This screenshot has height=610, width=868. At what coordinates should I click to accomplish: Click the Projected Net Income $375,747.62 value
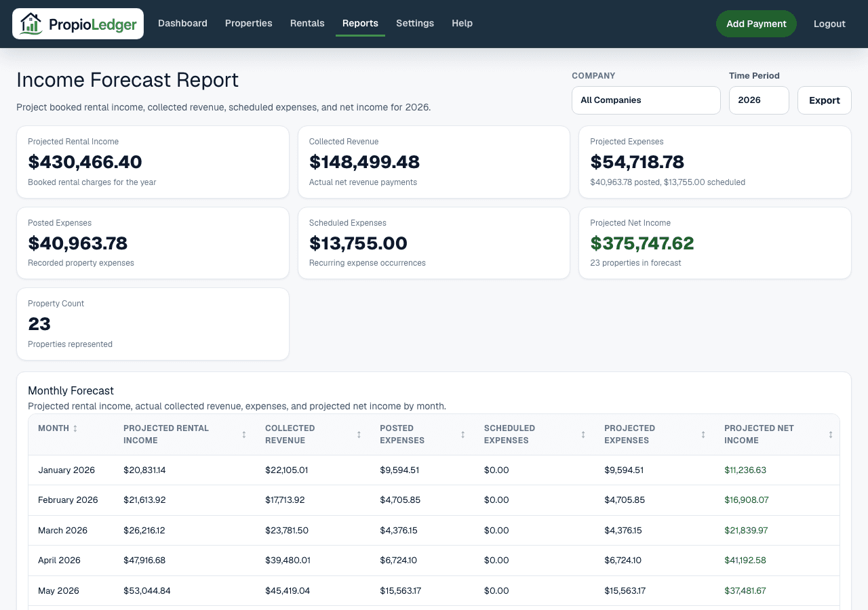642,243
